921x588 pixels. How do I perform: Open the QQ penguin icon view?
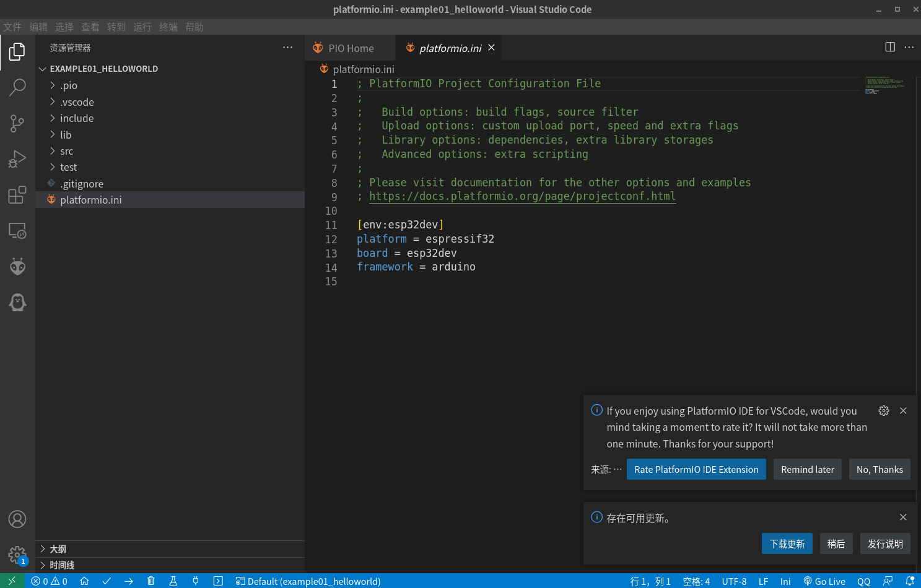pos(17,302)
